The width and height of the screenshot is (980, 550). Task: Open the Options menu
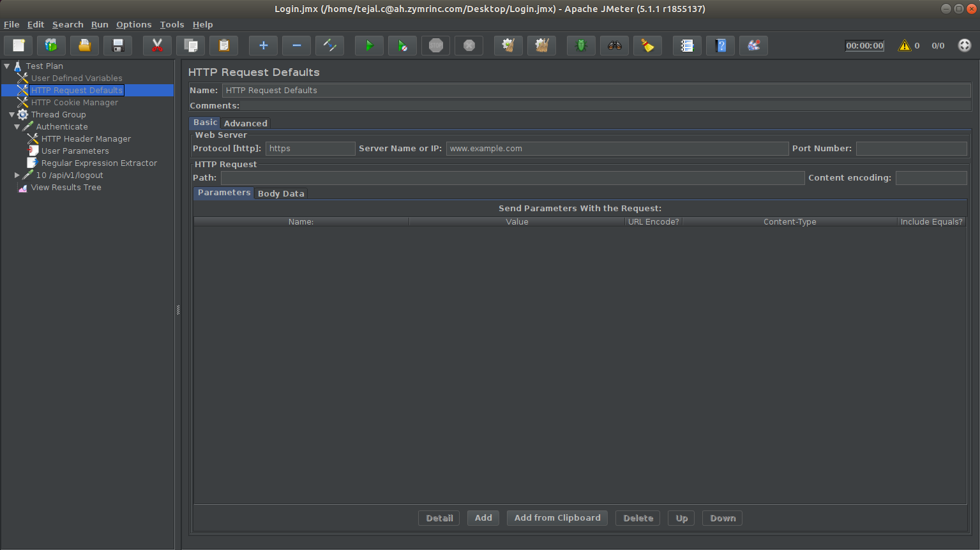pos(134,24)
